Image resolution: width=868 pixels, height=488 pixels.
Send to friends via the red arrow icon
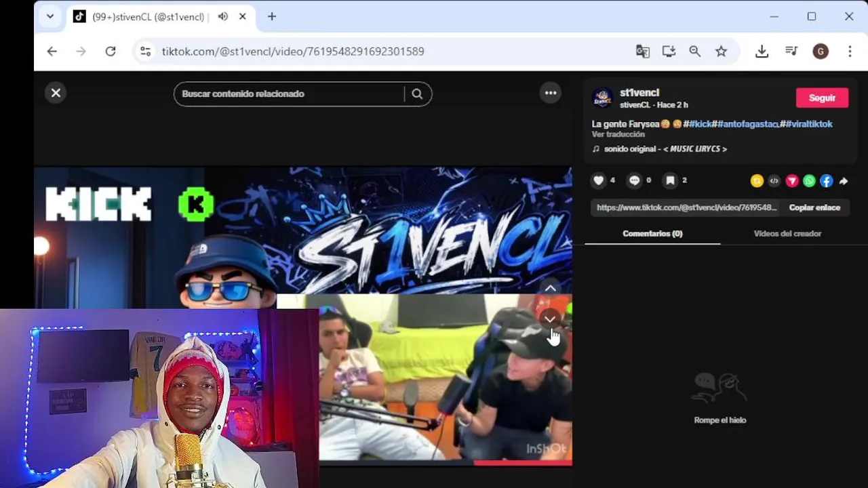(792, 181)
